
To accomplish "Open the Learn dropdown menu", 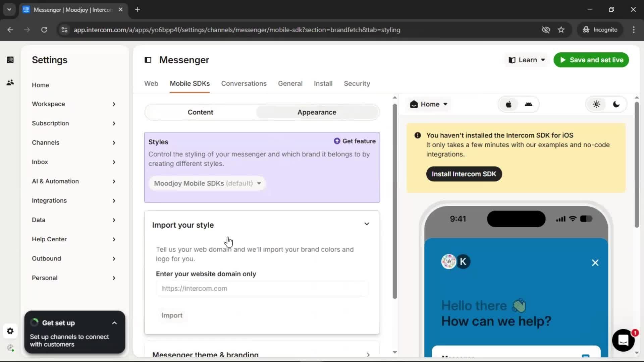I will coord(527,60).
